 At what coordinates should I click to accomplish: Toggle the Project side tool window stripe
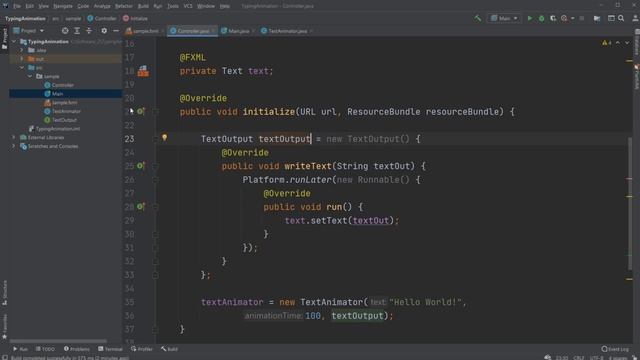click(4, 38)
